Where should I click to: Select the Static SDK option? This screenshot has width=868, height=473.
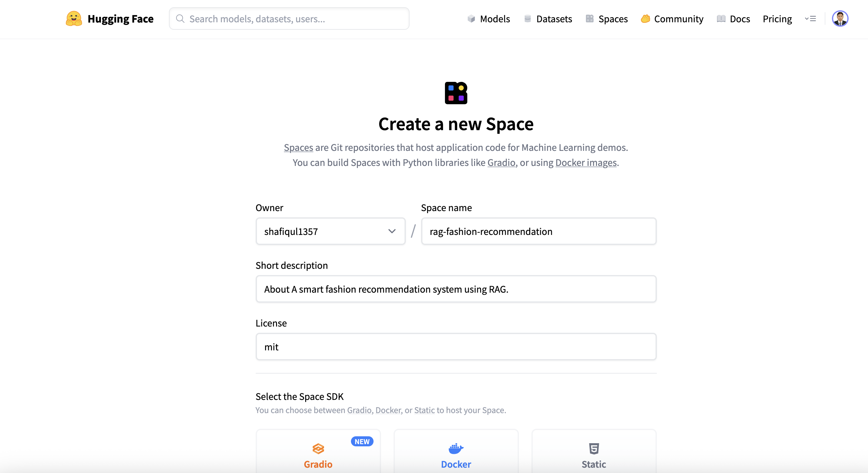click(x=594, y=451)
